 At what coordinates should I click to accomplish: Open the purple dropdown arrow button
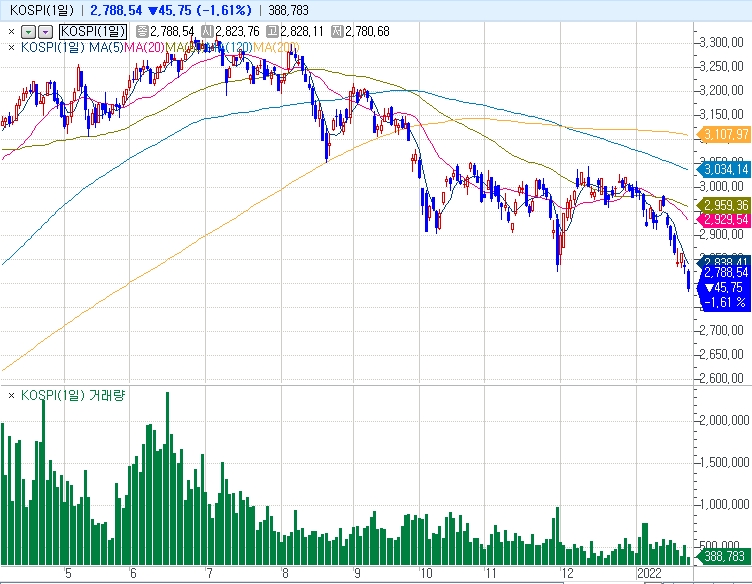click(45, 32)
